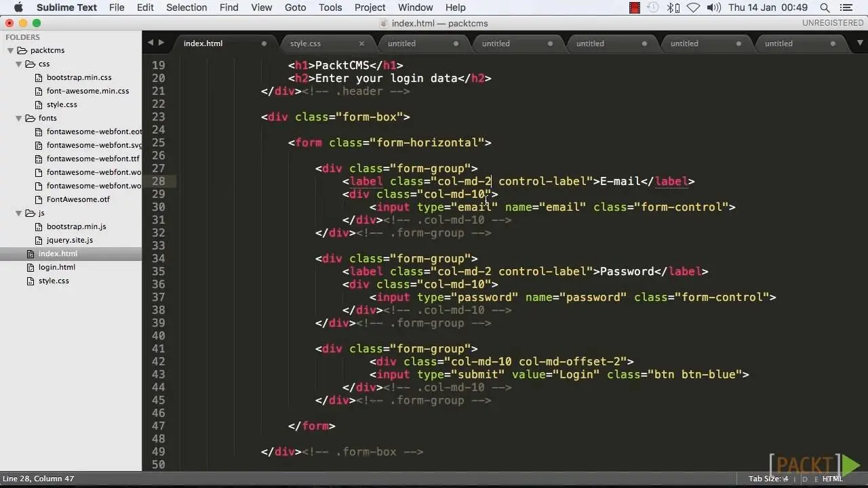The image size is (868, 488).
Task: Close the index.html tab via its dot
Action: point(264,43)
